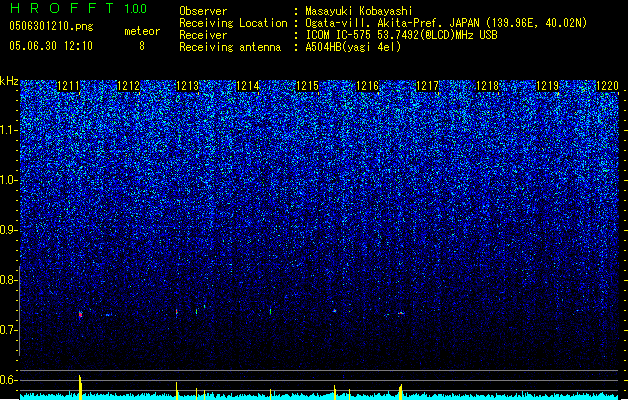The image size is (629, 400).
Task: Click the red meteor echo near 1211
Action: [80, 314]
